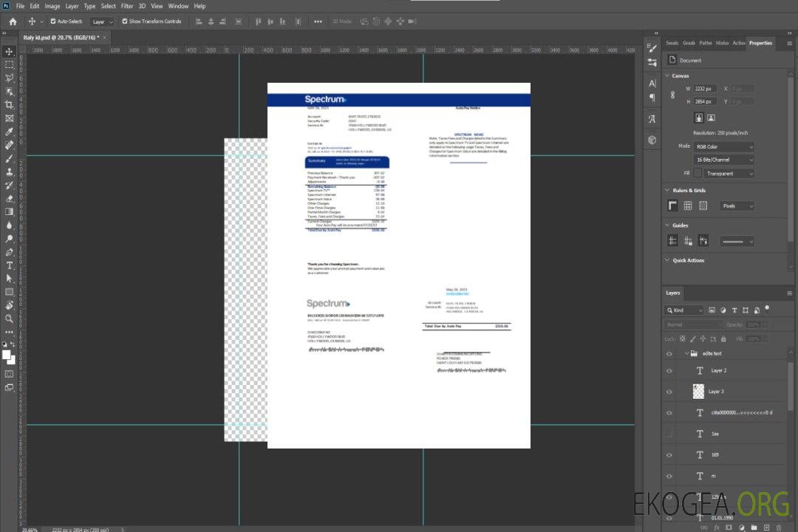Screen dimensions: 798x532
Task: Select the Crop tool
Action: coord(9,105)
